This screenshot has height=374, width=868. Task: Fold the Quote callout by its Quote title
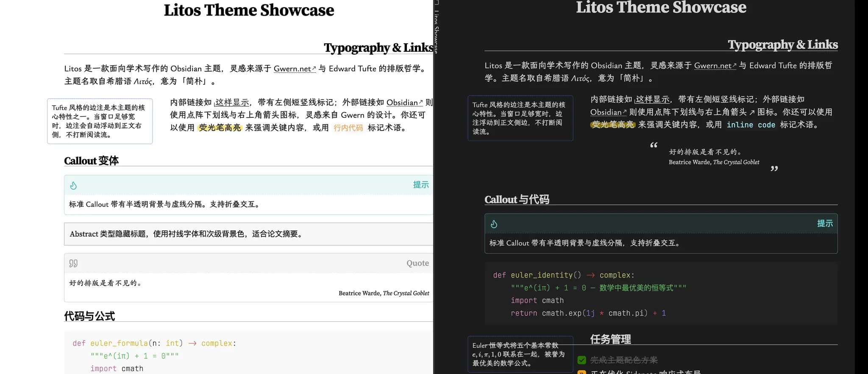coord(417,263)
